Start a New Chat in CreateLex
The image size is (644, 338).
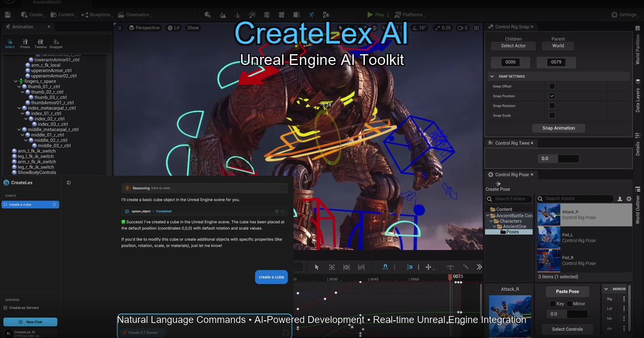[31, 321]
